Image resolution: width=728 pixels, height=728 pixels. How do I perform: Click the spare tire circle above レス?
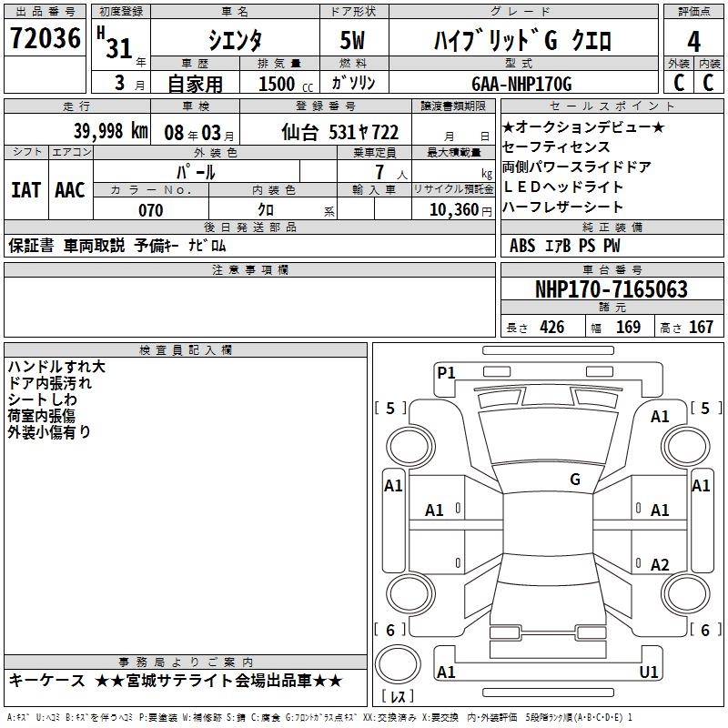tap(399, 662)
